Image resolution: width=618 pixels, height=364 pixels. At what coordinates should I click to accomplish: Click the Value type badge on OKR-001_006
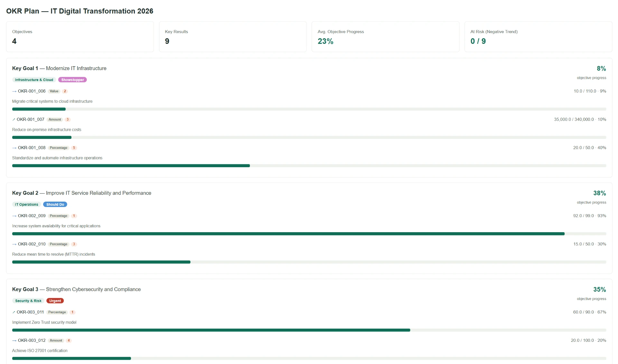tap(54, 91)
